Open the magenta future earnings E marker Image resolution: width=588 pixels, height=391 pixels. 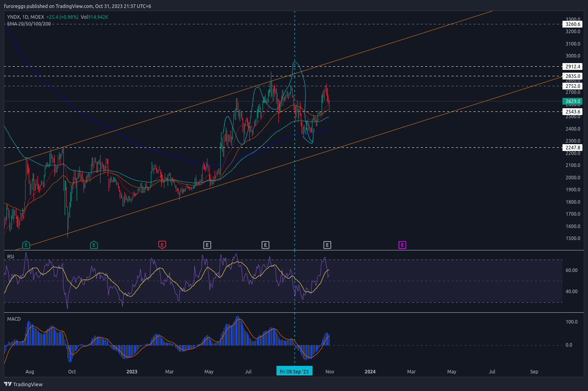[x=402, y=245]
